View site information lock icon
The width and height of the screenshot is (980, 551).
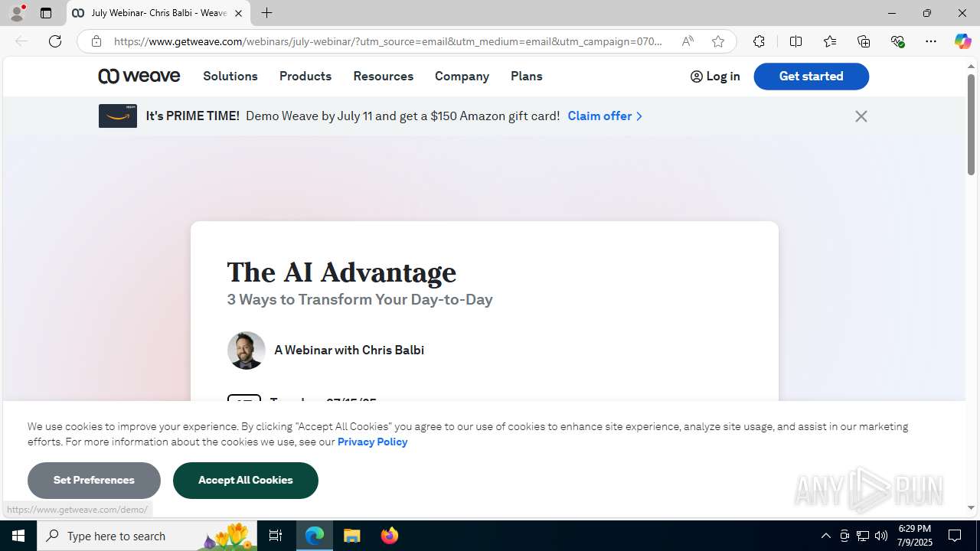point(96,41)
